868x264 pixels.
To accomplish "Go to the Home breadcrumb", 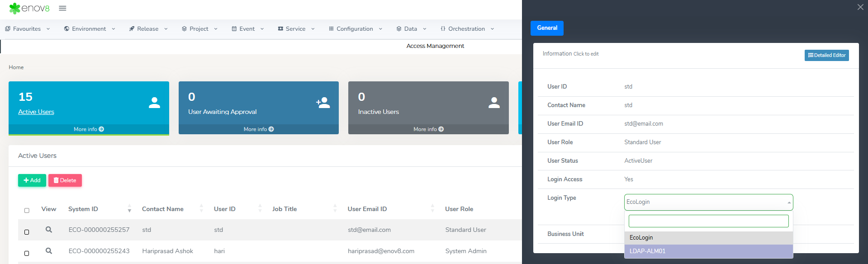I will point(16,67).
